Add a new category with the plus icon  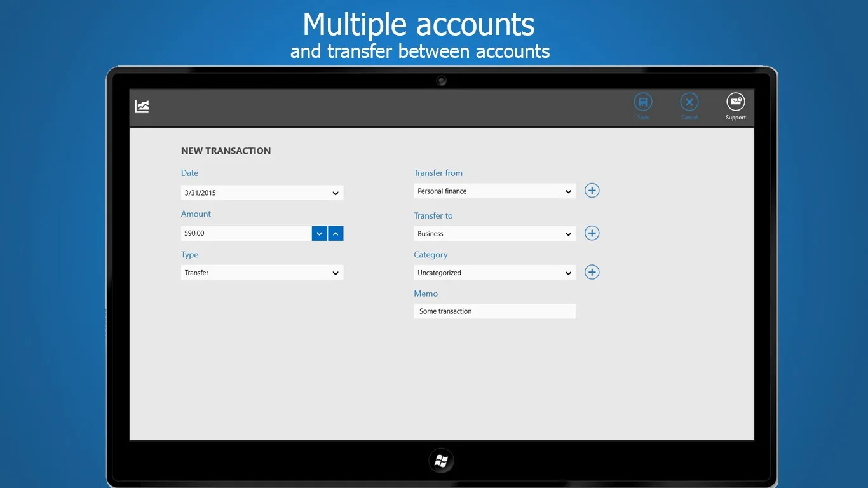click(x=592, y=272)
